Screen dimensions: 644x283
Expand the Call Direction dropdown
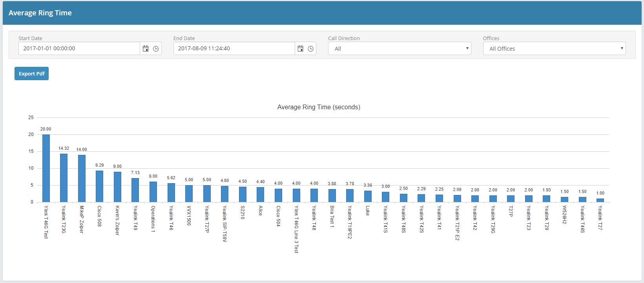pos(399,49)
